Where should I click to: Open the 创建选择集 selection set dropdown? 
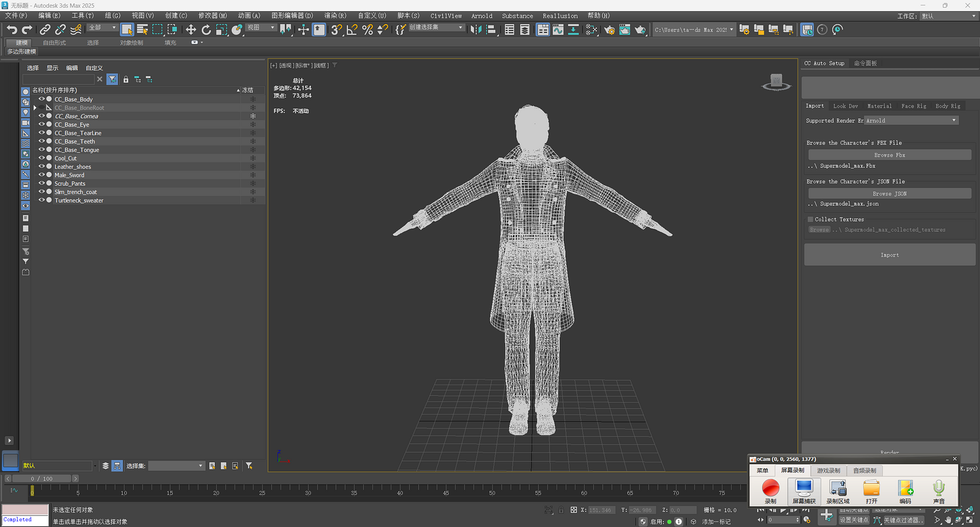tap(436, 28)
